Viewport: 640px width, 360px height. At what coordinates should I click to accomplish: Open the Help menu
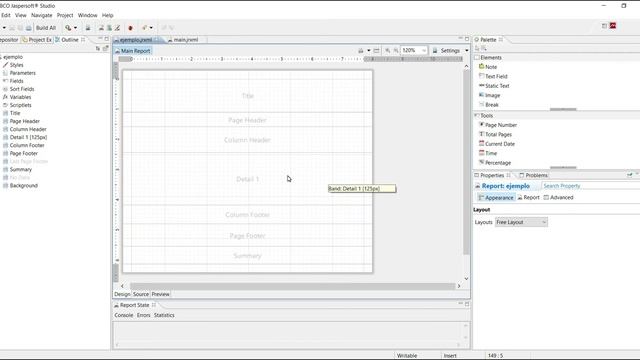(x=107, y=15)
